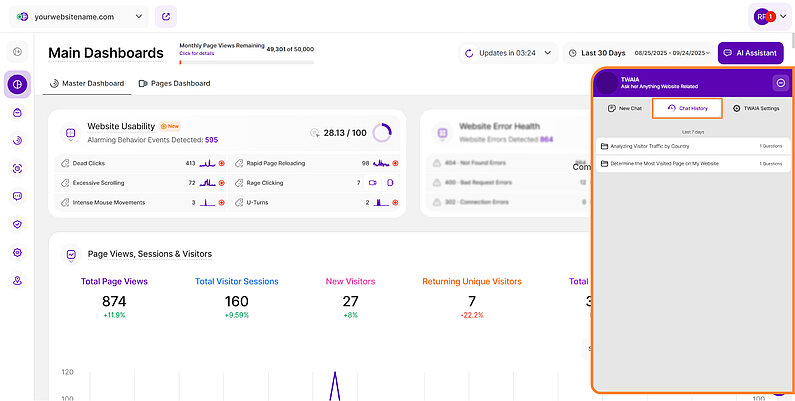
Task: Click the Dead Clicks red alert indicator
Action: tap(221, 163)
